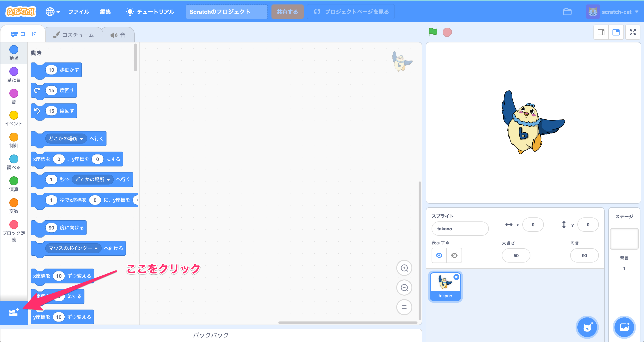
Task: Open the ファイル menu
Action: tap(79, 12)
